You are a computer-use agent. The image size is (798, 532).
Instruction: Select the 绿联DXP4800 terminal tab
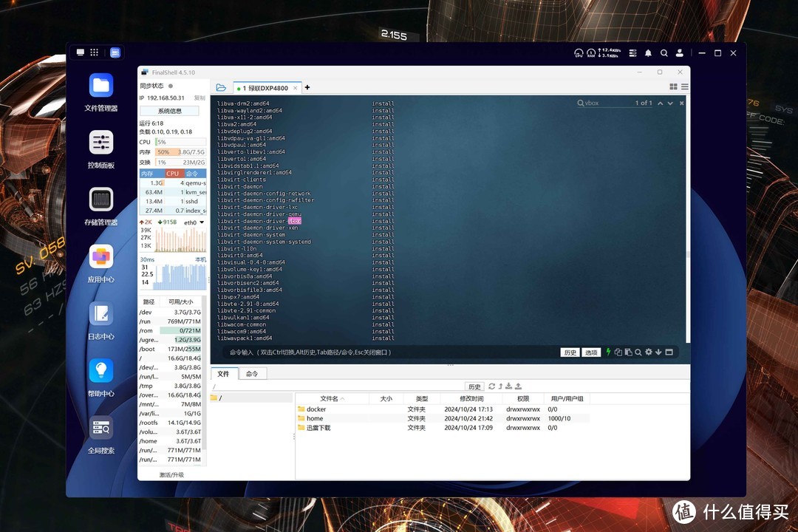(266, 87)
